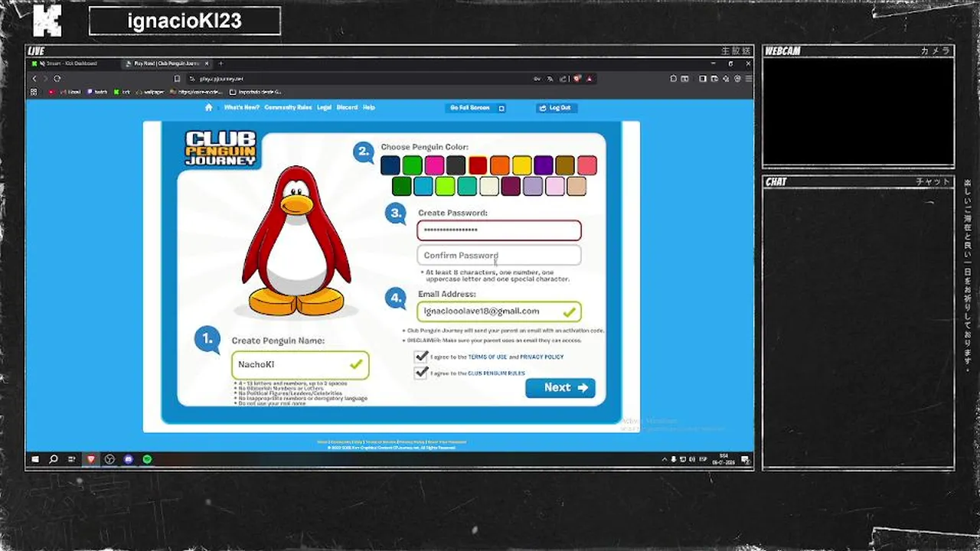Select the red penguin color

click(x=478, y=165)
